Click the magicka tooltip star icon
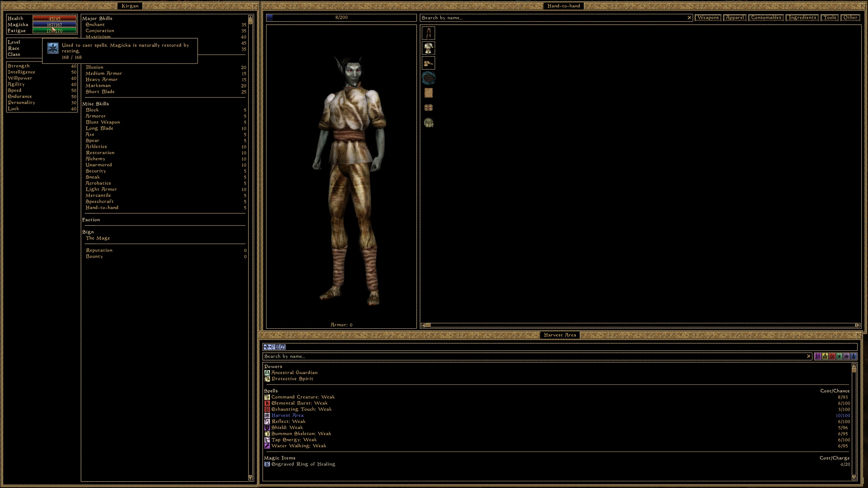868x488 pixels. [x=53, y=48]
